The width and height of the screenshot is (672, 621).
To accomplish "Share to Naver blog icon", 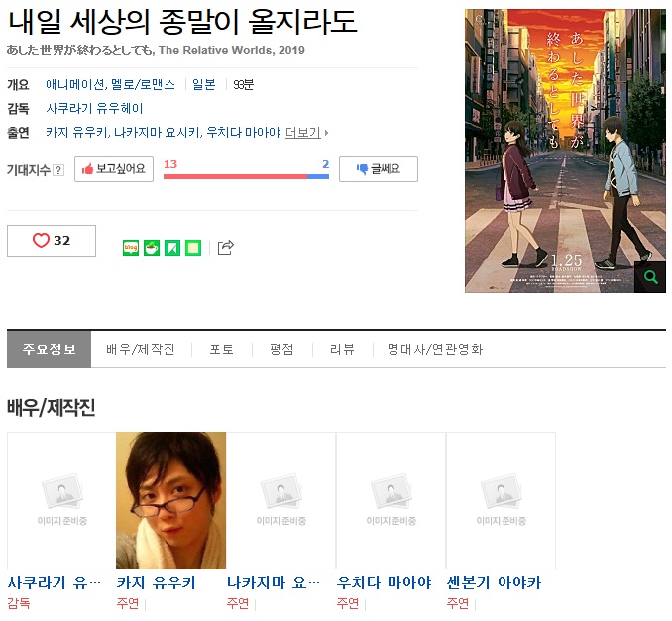I will tap(131, 248).
